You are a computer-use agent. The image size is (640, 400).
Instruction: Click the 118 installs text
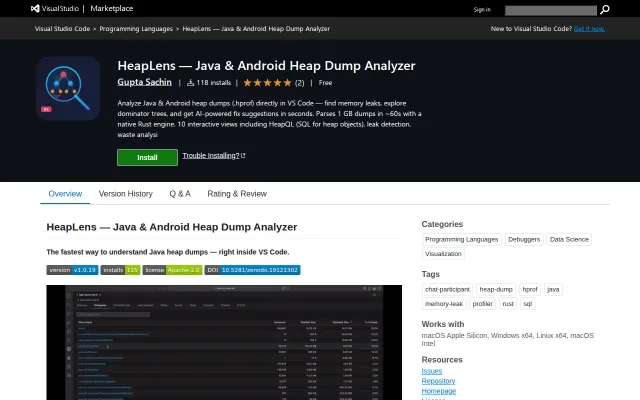point(213,83)
